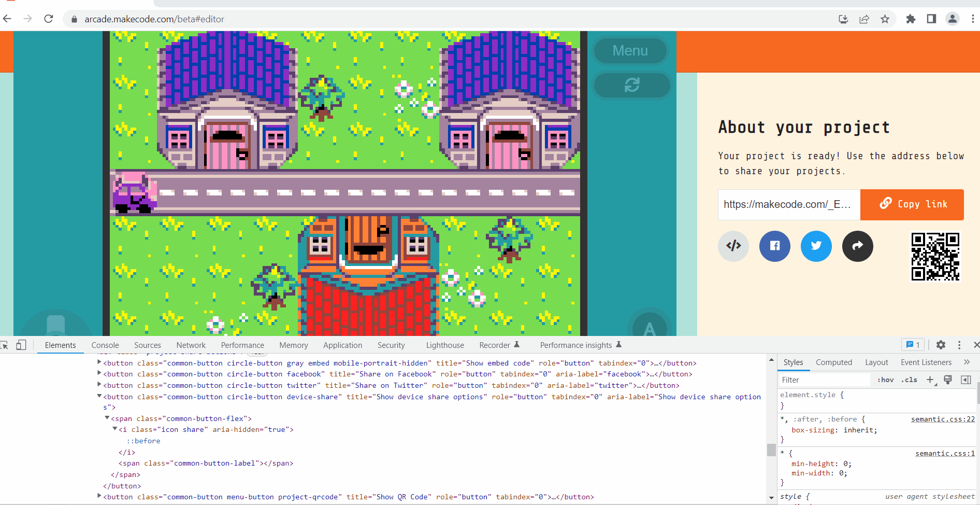980x505 pixels.
Task: Open the Event Listeners pane tab
Action: pos(926,362)
